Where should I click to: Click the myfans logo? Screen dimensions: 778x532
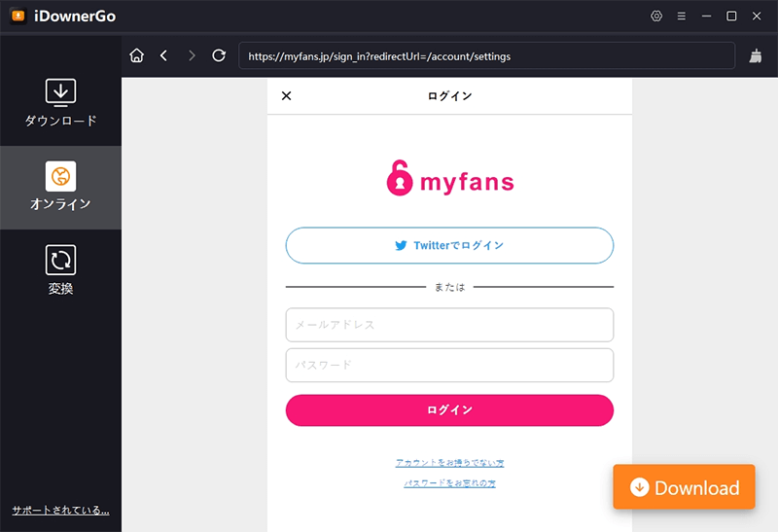[x=449, y=178]
